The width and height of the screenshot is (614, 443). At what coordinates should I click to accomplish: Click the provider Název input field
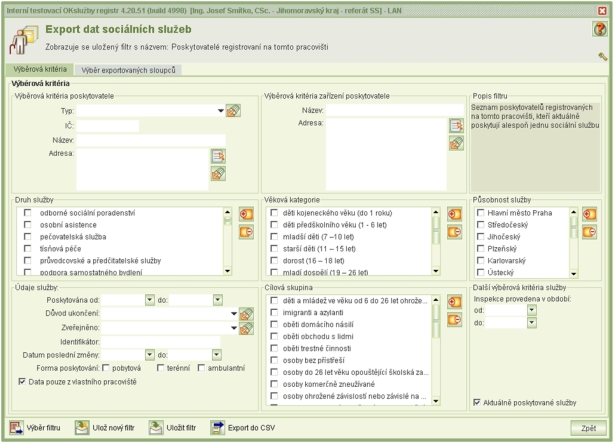tap(151, 140)
